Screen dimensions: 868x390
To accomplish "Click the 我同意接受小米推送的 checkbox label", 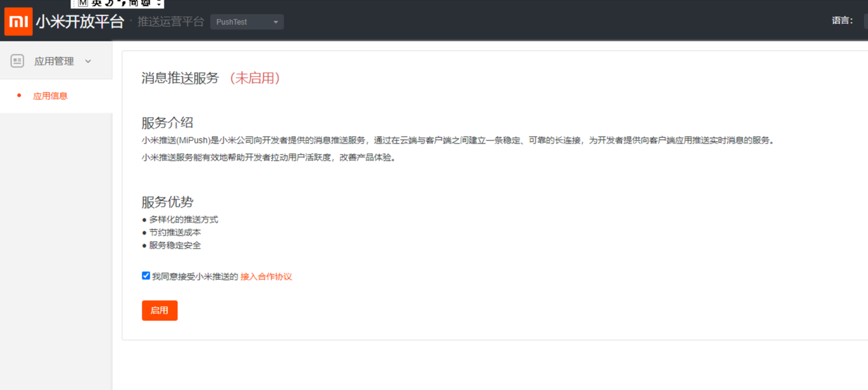I will click(x=195, y=277).
